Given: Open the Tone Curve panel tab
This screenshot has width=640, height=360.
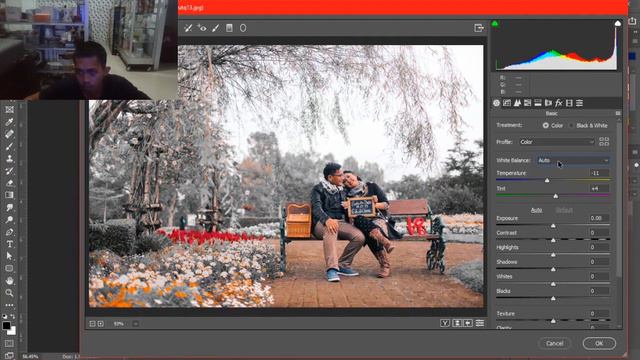Looking at the screenshot, I should click(507, 103).
